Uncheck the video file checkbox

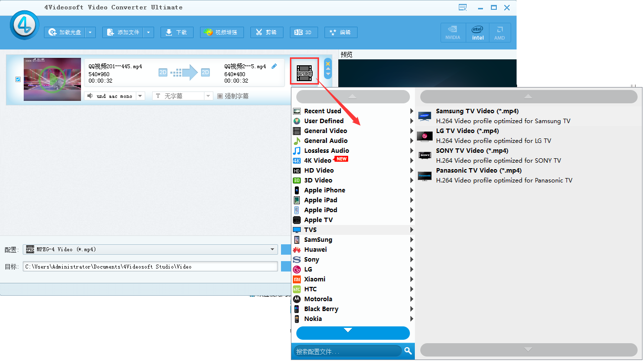[x=18, y=79]
